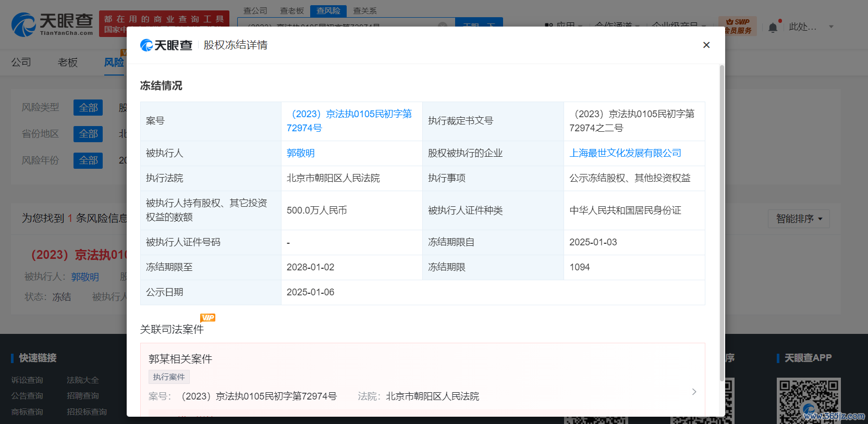The height and width of the screenshot is (424, 868).
Task: Click the 郭某相关案件 title in related cases
Action: coord(180,359)
